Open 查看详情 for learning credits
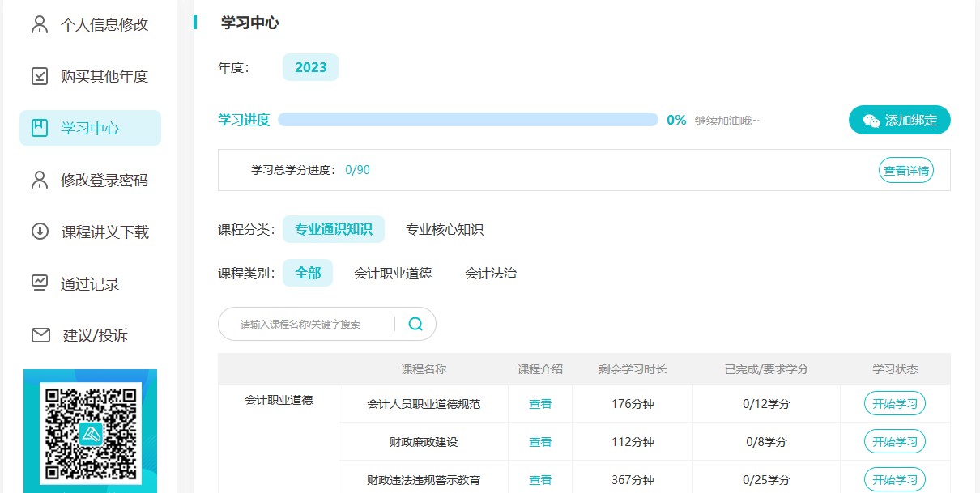The image size is (980, 493). coord(905,170)
